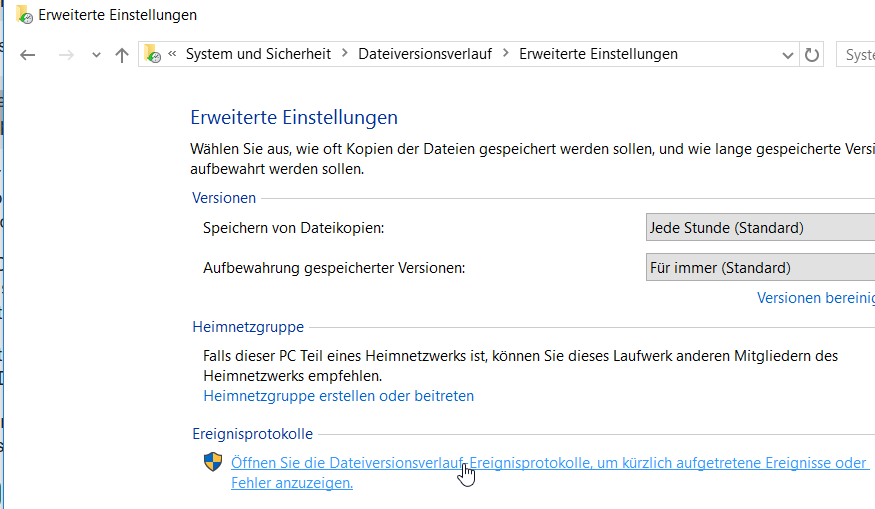875x509 pixels.
Task: Expand the chevron after 'Dateiversionsverlauf' breadcrumb
Action: (x=505, y=54)
